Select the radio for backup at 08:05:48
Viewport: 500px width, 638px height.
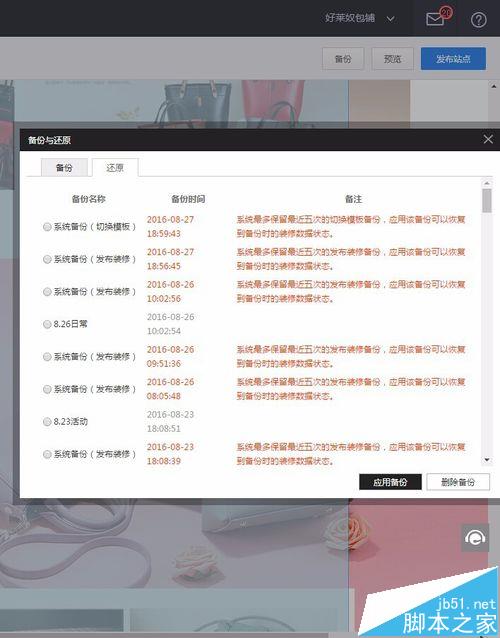(x=47, y=389)
